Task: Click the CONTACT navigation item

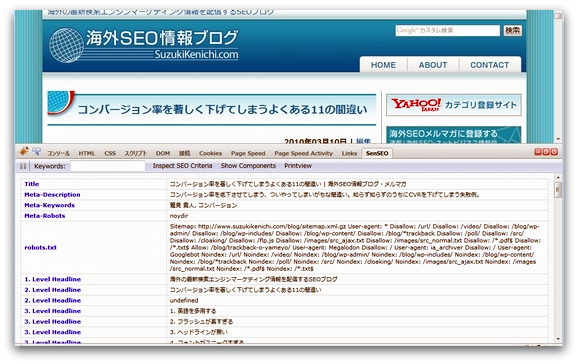Action: click(489, 65)
